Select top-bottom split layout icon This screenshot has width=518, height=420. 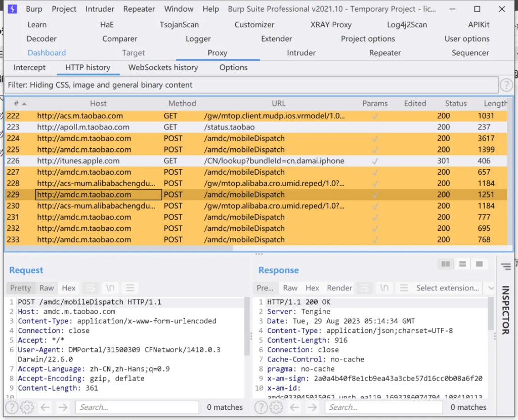pyautogui.click(x=462, y=264)
